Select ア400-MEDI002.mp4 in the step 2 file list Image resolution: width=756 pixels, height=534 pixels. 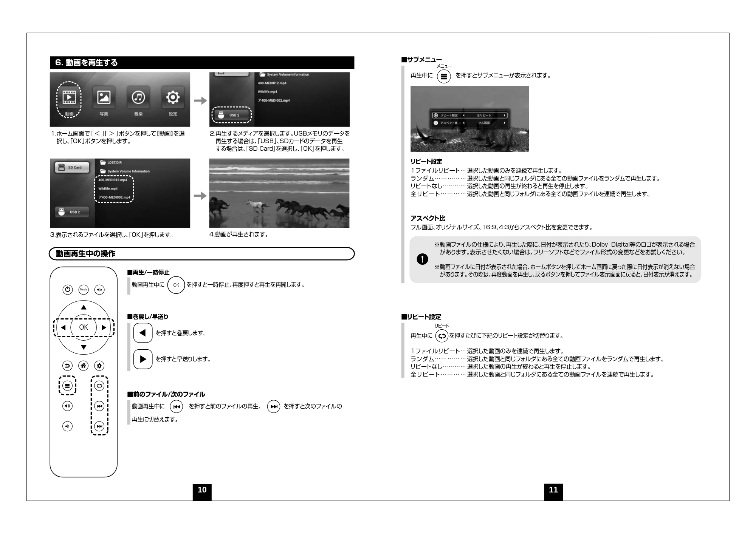pos(274,100)
